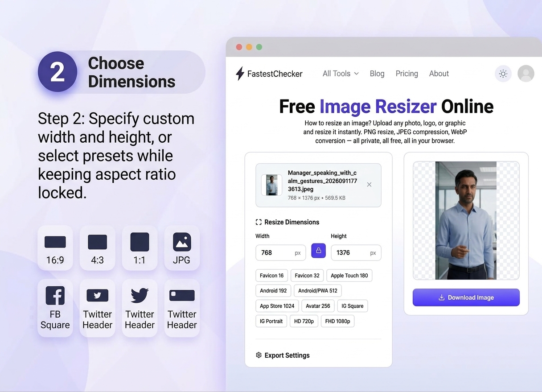This screenshot has height=392, width=542.
Task: Toggle the light/dark theme sun button
Action: pyautogui.click(x=503, y=74)
